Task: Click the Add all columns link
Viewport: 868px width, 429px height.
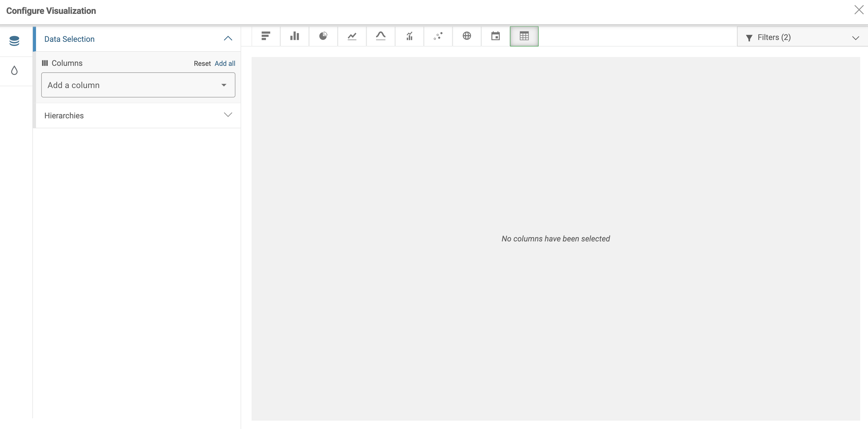Action: [x=225, y=63]
